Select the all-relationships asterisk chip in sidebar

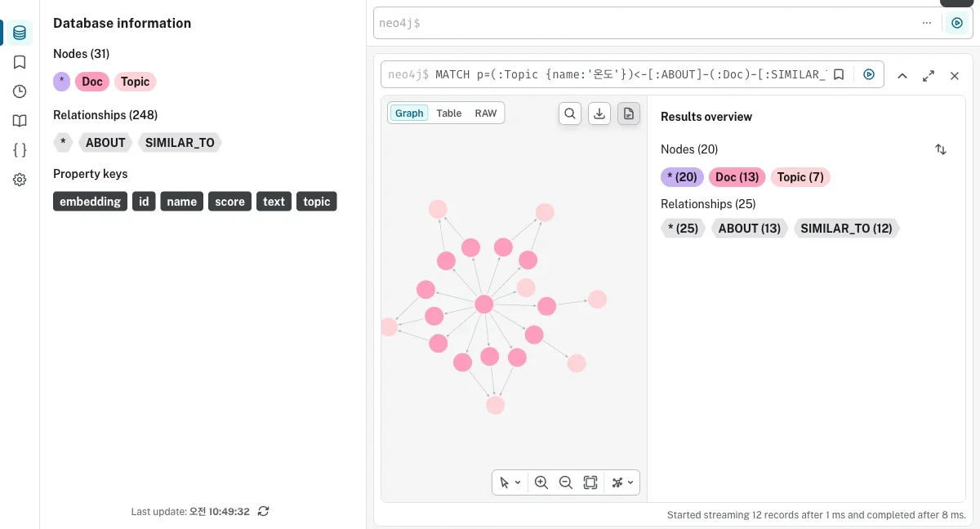coord(63,143)
